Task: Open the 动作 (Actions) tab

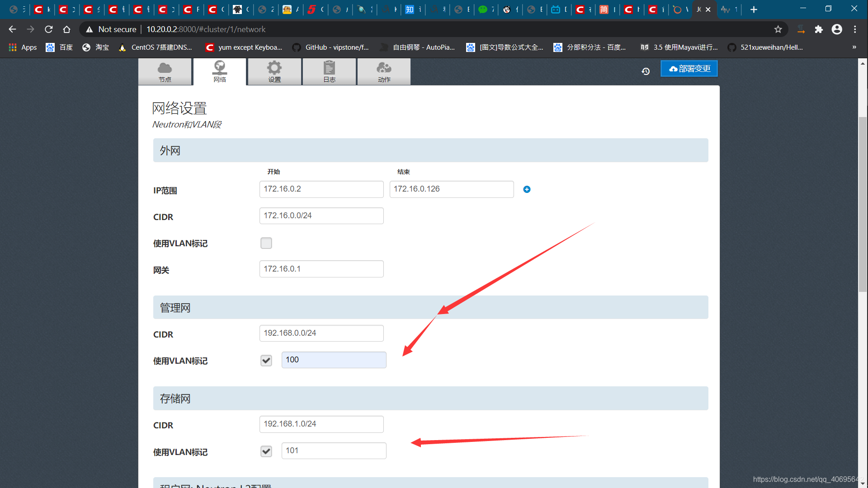Action: tap(384, 72)
